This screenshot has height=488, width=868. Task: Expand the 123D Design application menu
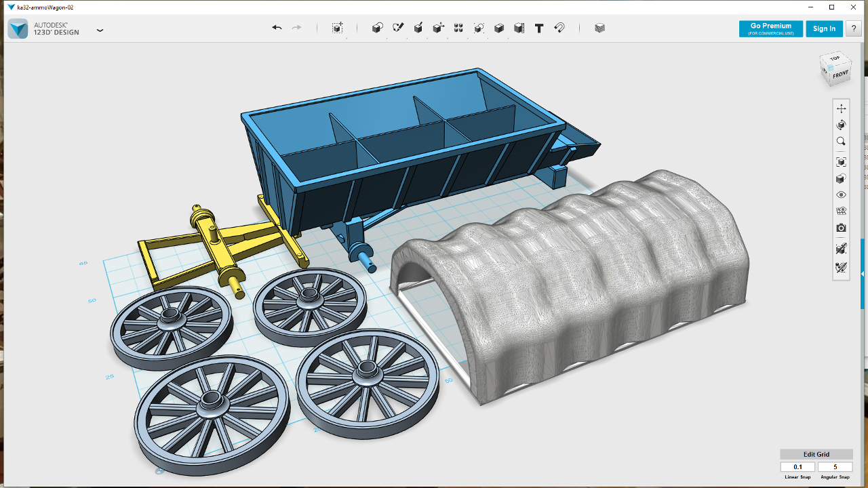(x=100, y=30)
